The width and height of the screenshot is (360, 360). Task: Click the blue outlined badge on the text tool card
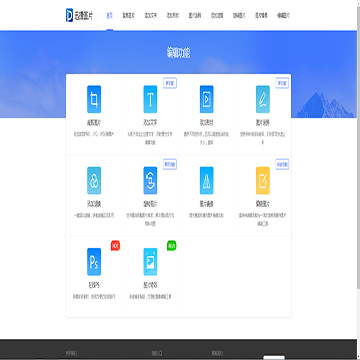click(x=170, y=83)
